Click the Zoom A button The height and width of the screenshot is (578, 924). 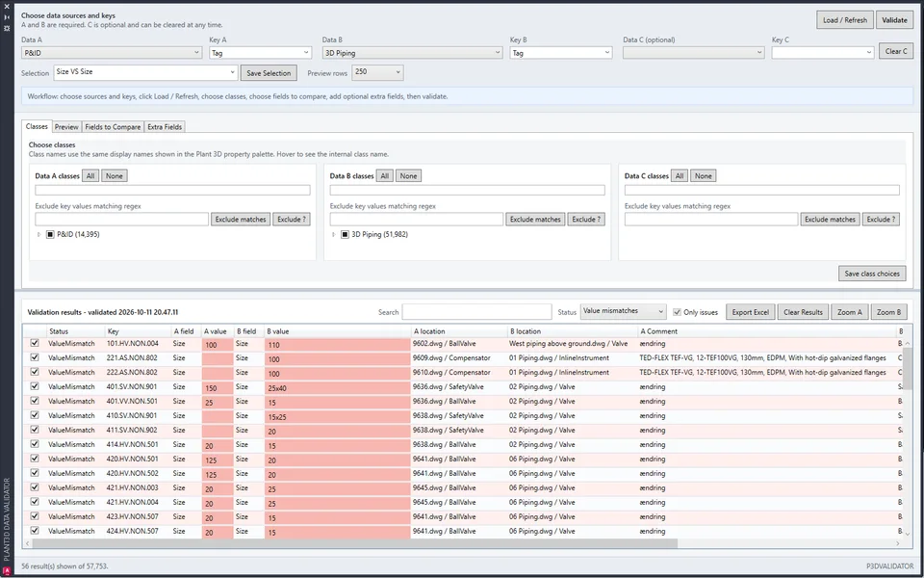coord(850,312)
